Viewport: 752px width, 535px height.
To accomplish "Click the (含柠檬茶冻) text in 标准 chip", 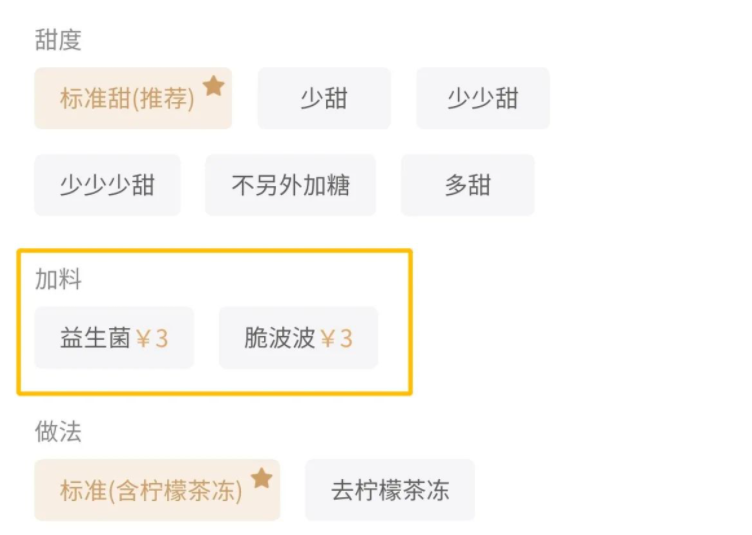I will 176,491.
